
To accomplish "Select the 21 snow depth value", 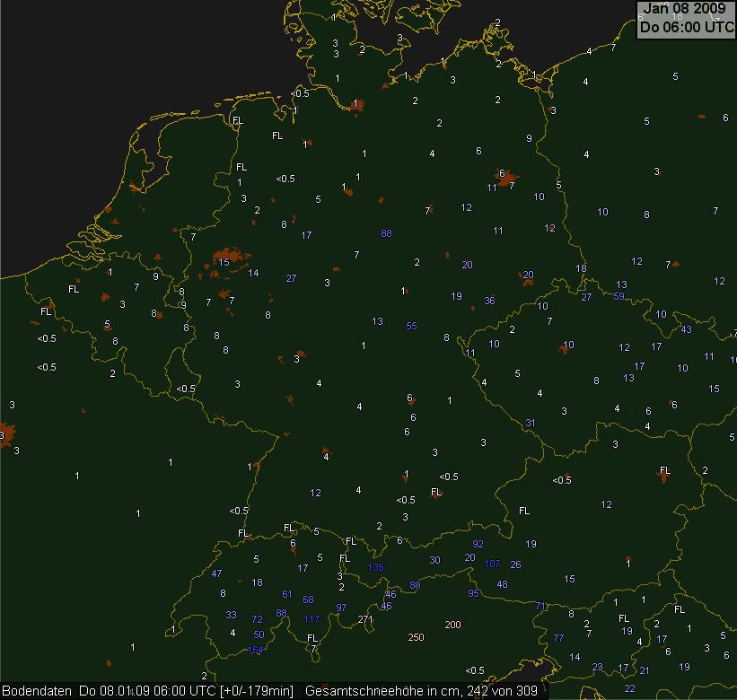I will tap(645, 670).
